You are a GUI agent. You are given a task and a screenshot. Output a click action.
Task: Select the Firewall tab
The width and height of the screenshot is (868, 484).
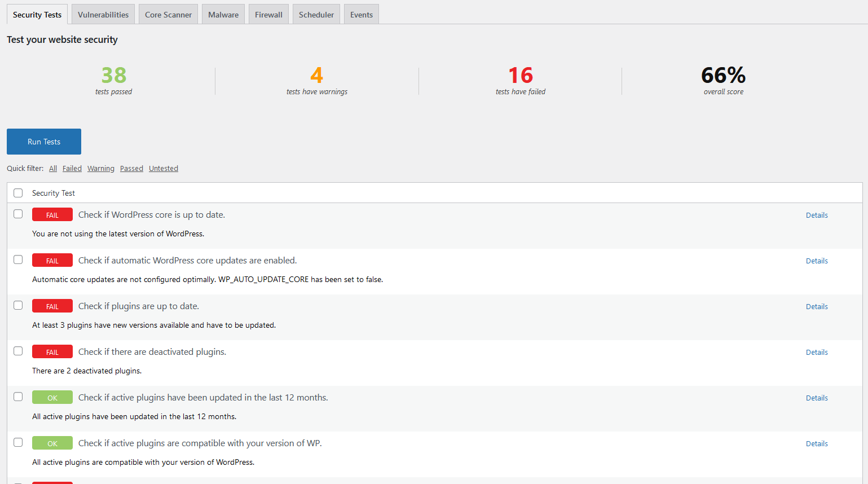coord(268,15)
